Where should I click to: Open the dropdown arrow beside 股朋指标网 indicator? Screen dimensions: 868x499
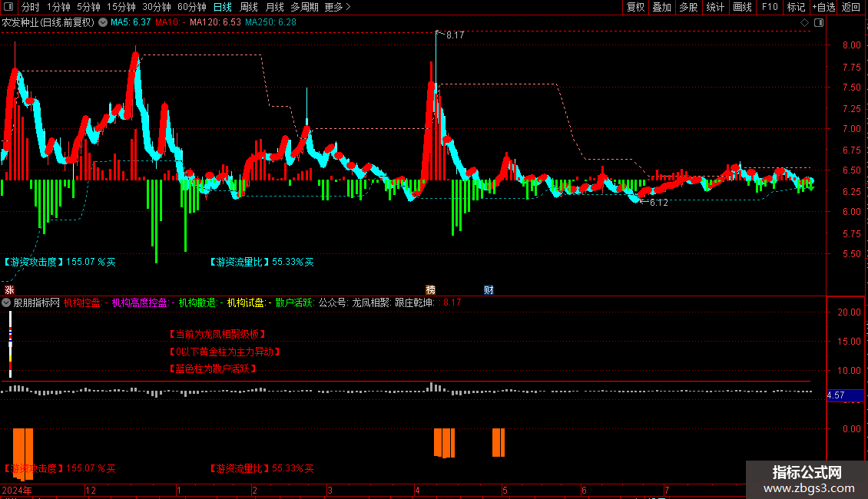6,302
